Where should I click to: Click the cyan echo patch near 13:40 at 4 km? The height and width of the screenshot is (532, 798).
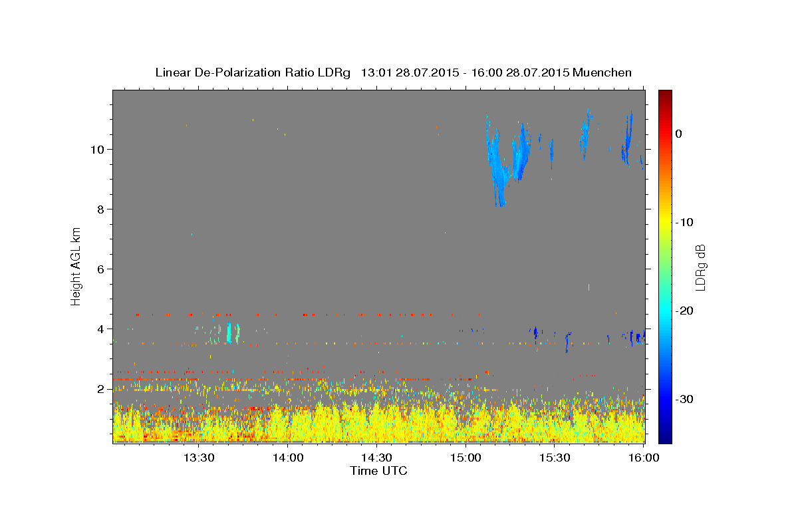coord(229,332)
